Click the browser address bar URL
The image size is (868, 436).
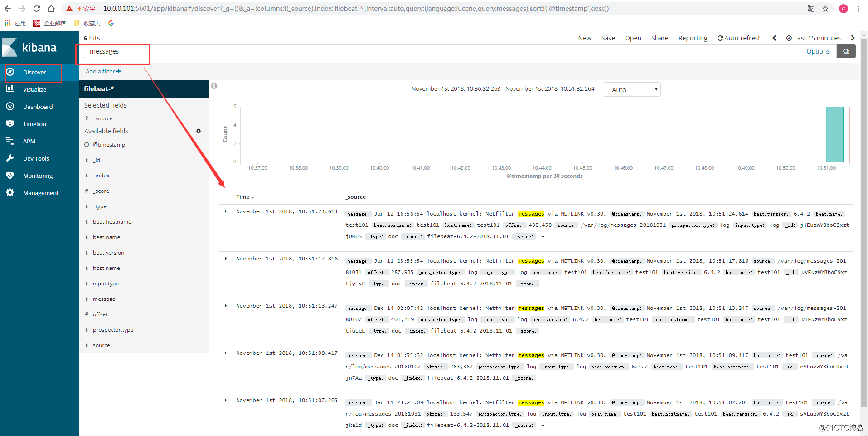point(356,9)
